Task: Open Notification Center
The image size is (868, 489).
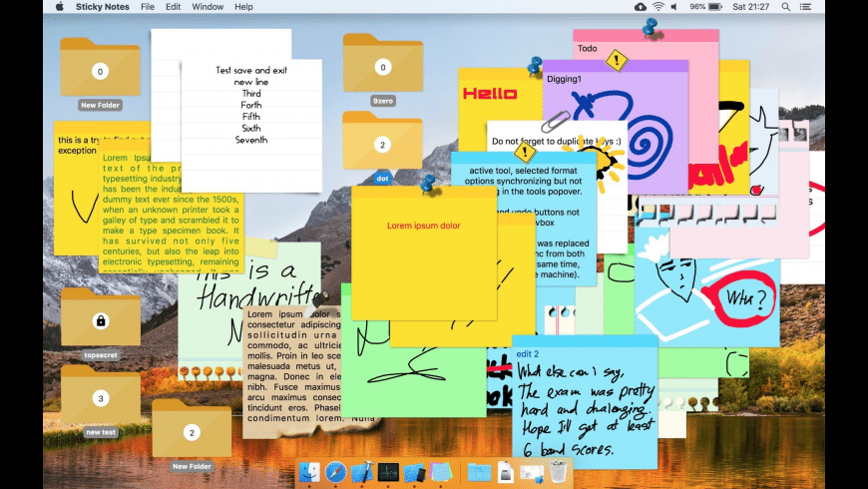Action: point(805,7)
